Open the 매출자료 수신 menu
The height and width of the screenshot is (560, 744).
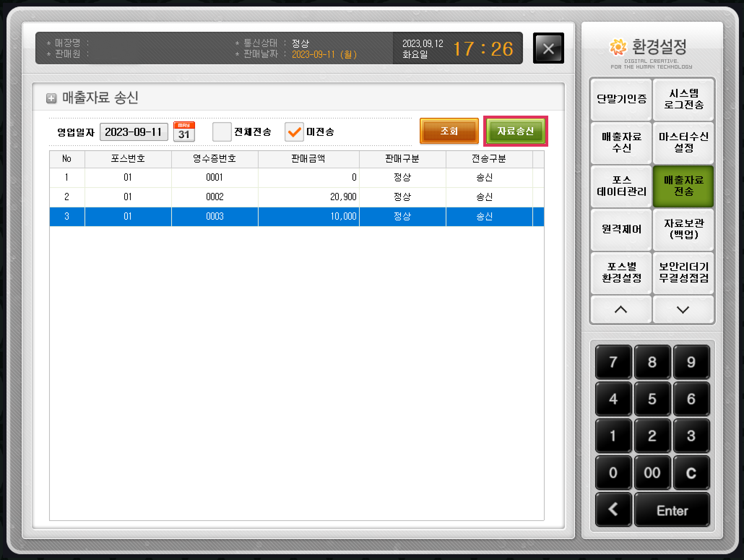coord(621,142)
